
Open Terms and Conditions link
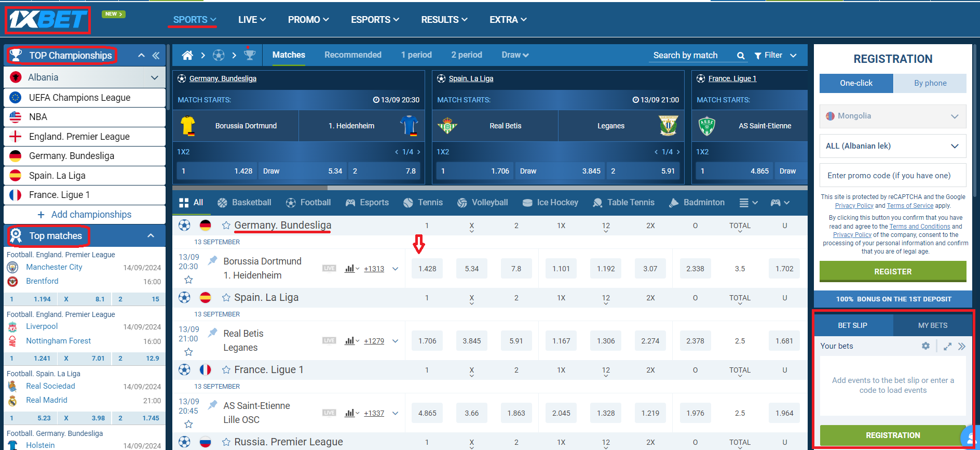pos(919,227)
